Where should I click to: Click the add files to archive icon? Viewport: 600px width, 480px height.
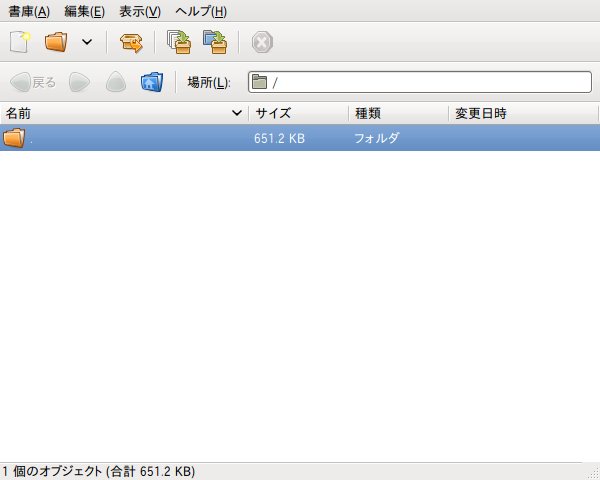pyautogui.click(x=179, y=42)
